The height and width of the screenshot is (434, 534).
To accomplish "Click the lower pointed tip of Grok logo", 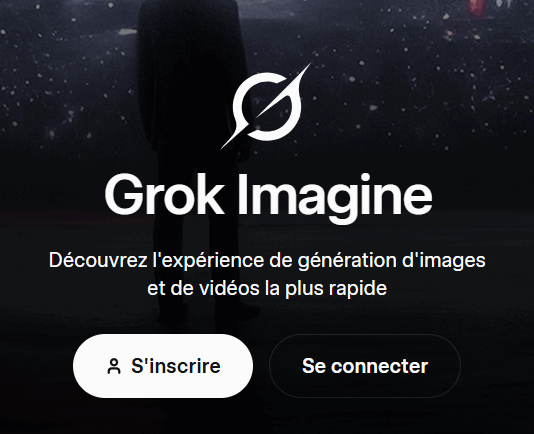I will click(225, 144).
